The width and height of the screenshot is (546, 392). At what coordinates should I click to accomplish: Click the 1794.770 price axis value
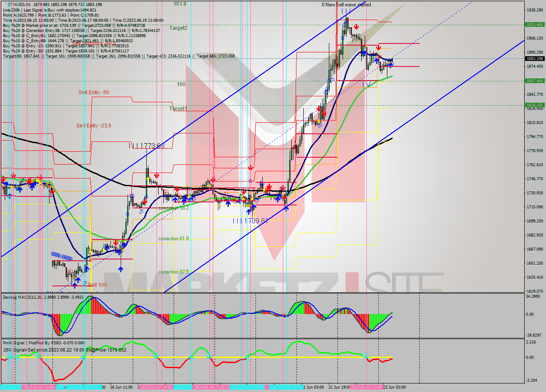pyautogui.click(x=535, y=137)
